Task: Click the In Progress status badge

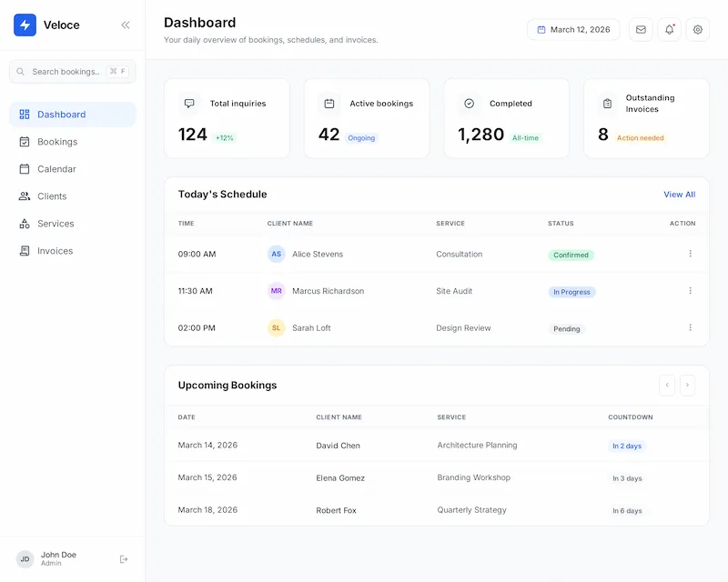Action: pos(571,292)
